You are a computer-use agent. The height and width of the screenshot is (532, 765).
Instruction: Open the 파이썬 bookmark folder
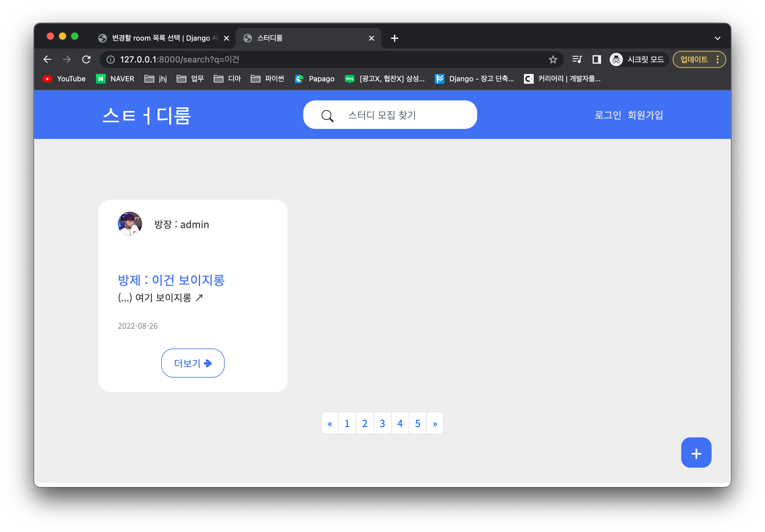coord(267,79)
